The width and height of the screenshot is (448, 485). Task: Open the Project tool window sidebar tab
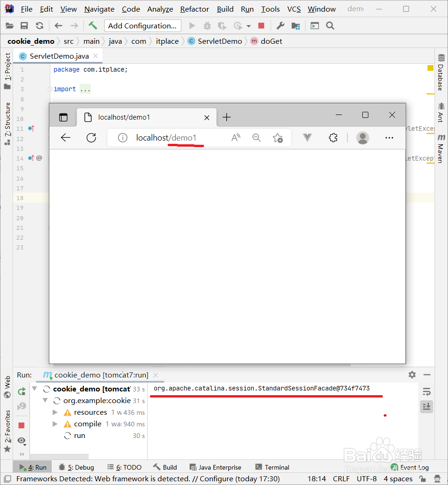[7, 71]
